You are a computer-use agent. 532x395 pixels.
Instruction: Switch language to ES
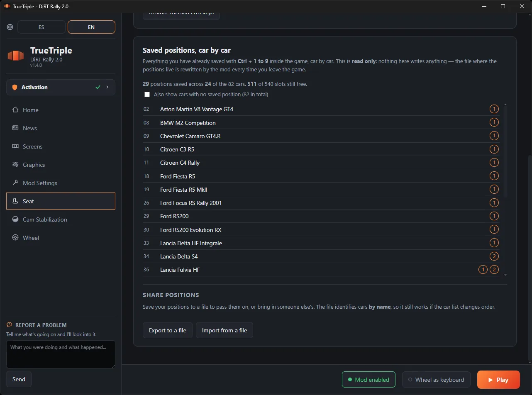[x=41, y=27]
